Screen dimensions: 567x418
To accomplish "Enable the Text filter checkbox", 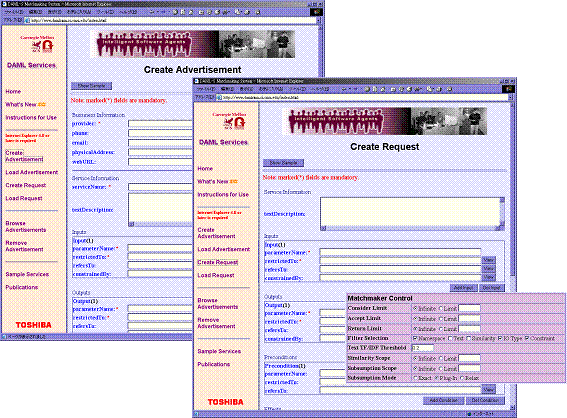I will tap(450, 338).
